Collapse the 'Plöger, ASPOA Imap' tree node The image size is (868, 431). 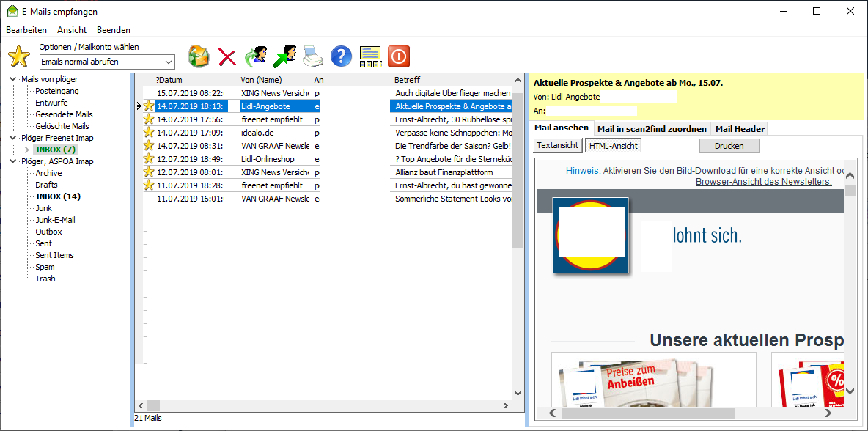pos(12,161)
